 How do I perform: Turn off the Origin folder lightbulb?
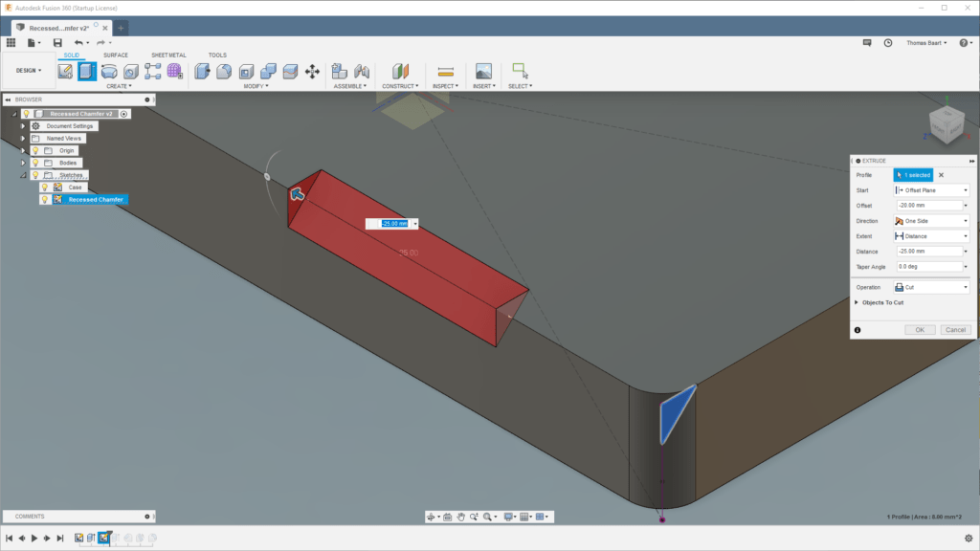point(35,151)
